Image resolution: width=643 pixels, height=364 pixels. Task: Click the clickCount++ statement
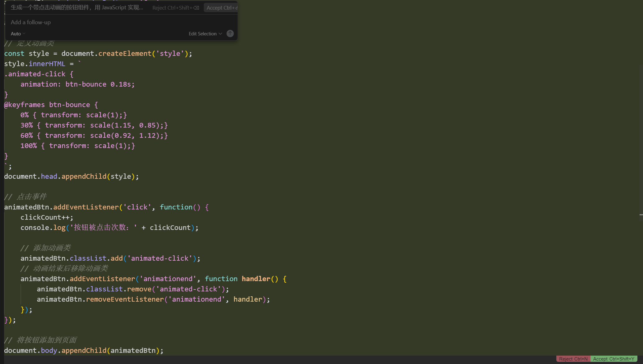47,217
